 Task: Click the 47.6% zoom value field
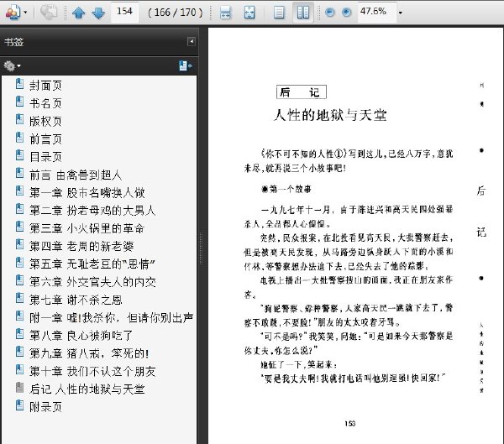click(x=376, y=12)
